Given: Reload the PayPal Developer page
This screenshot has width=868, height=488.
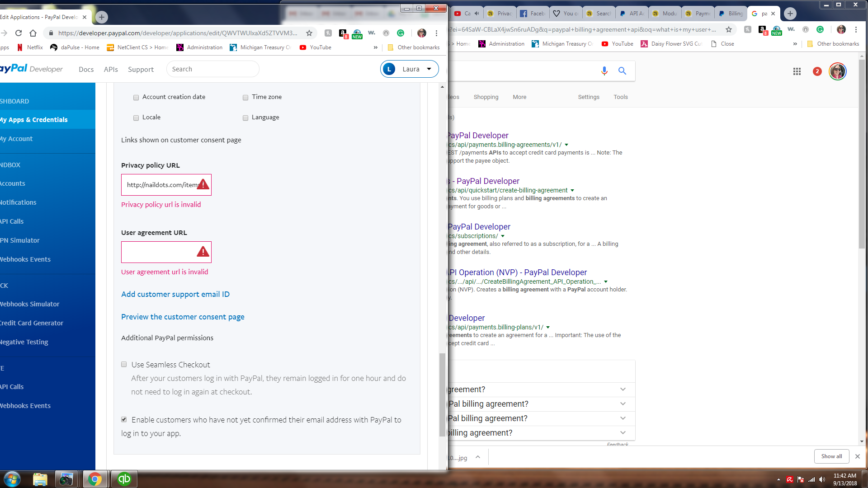Looking at the screenshot, I should (x=19, y=33).
